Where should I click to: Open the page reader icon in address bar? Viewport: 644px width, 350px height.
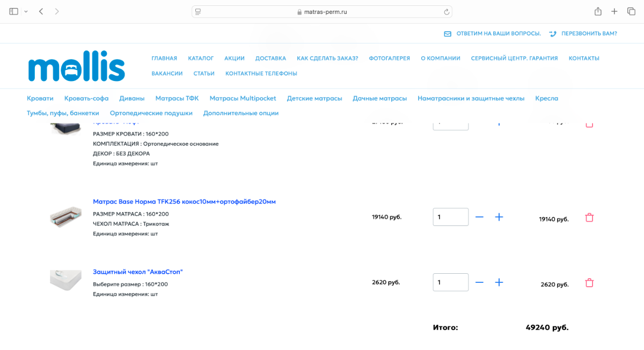pos(198,12)
